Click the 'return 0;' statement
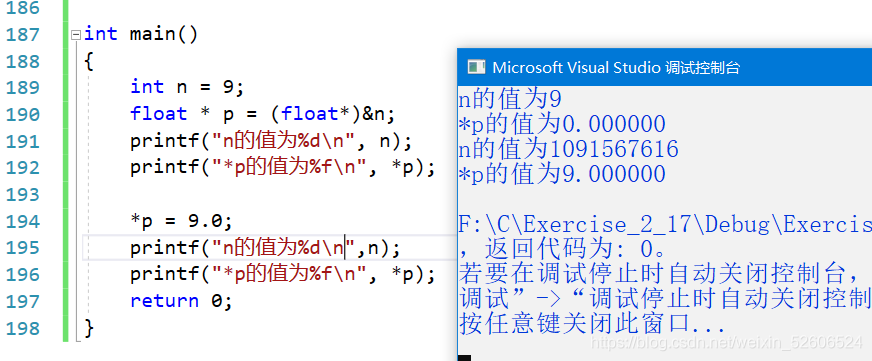This screenshot has width=872, height=361. (181, 301)
